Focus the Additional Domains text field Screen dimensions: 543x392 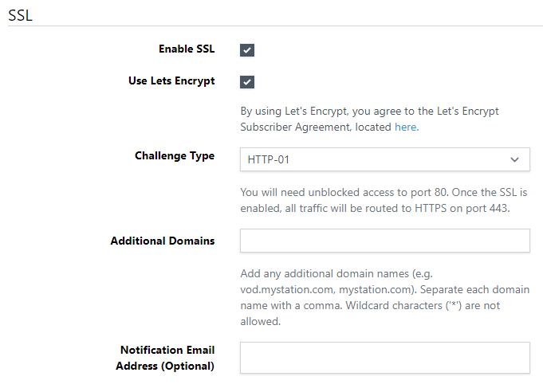point(384,241)
